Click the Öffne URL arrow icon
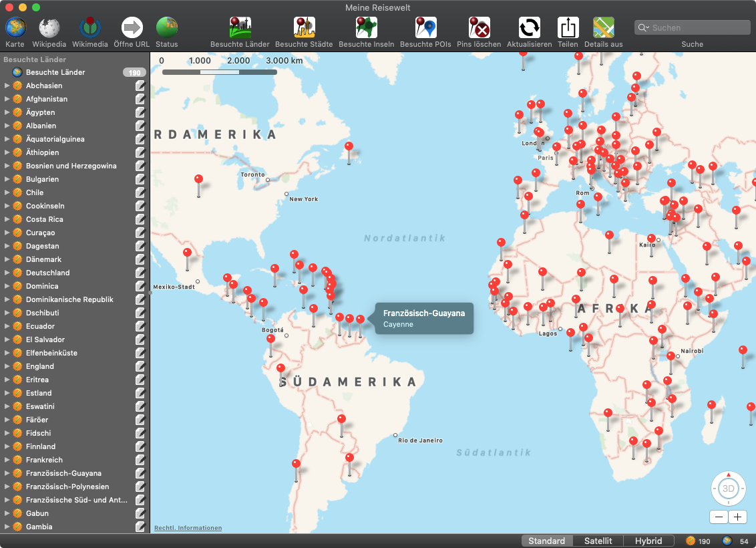 pos(132,28)
